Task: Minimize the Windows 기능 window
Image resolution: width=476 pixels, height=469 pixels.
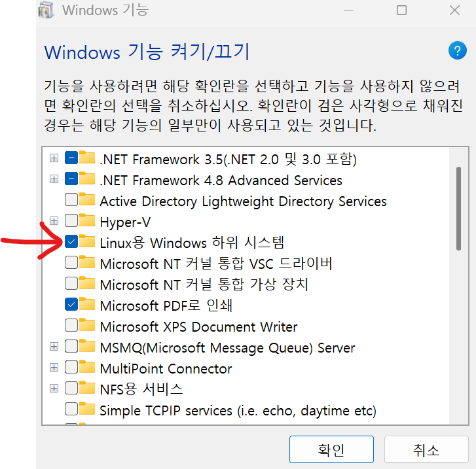Action: tap(348, 10)
